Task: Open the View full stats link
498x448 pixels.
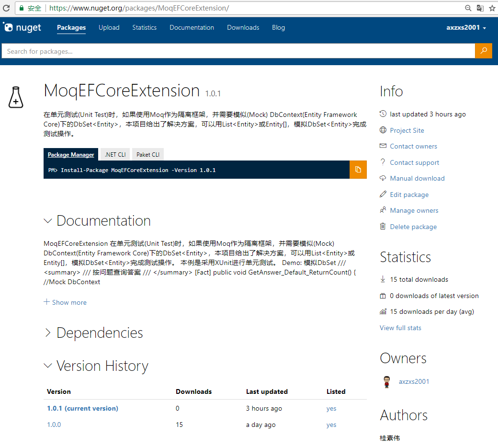Action: 400,328
